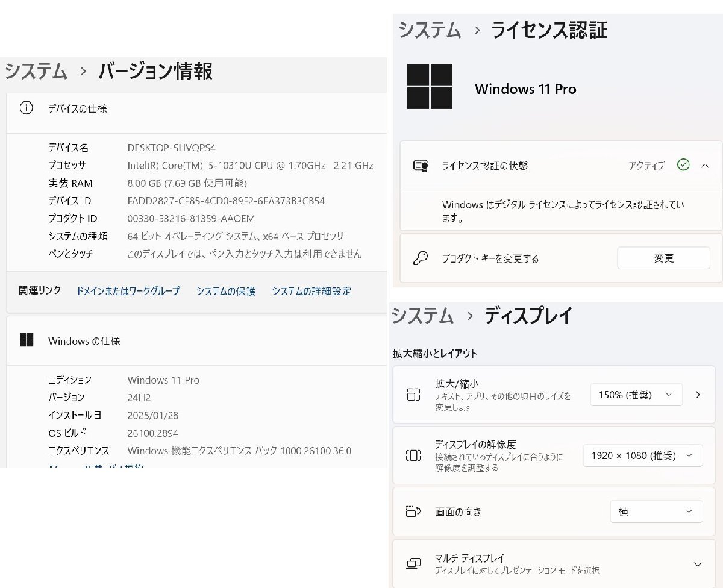Click the ディスプレイ page title
The width and height of the screenshot is (723, 588).
(528, 315)
